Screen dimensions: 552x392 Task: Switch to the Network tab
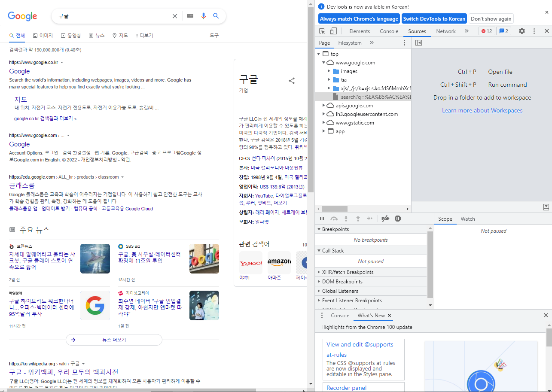(446, 31)
